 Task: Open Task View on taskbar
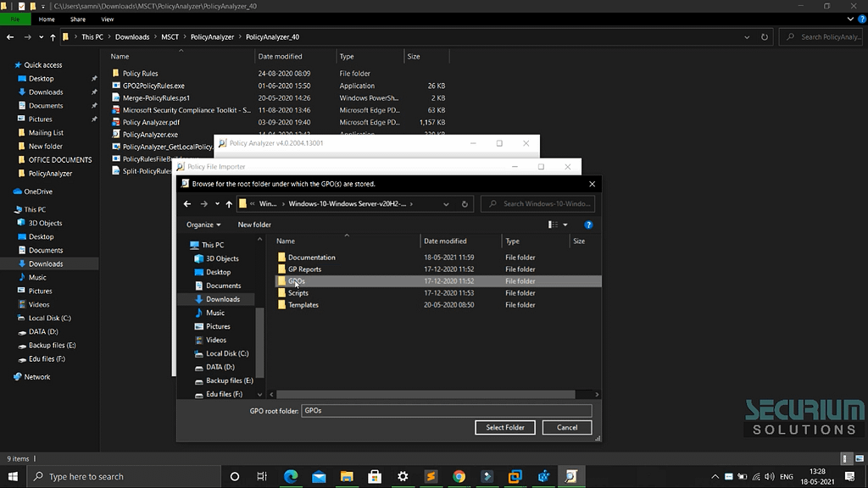click(263, 476)
